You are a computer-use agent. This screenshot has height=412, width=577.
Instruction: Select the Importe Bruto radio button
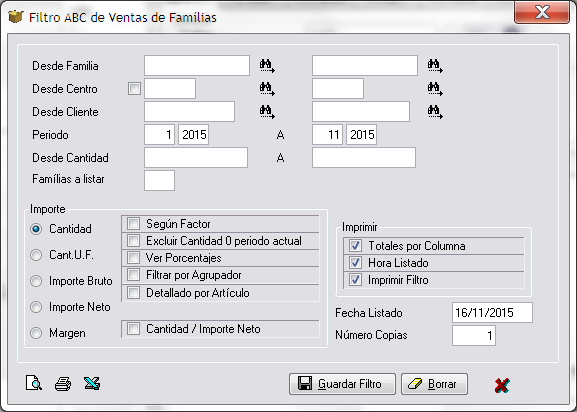click(x=36, y=281)
